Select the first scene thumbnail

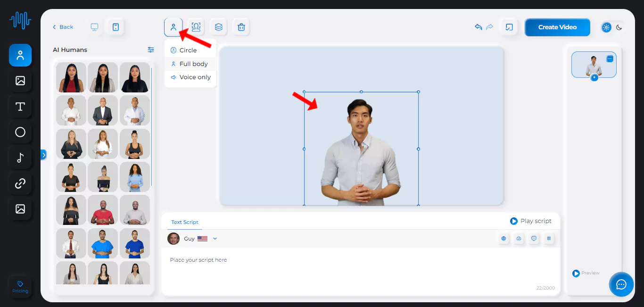(594, 65)
